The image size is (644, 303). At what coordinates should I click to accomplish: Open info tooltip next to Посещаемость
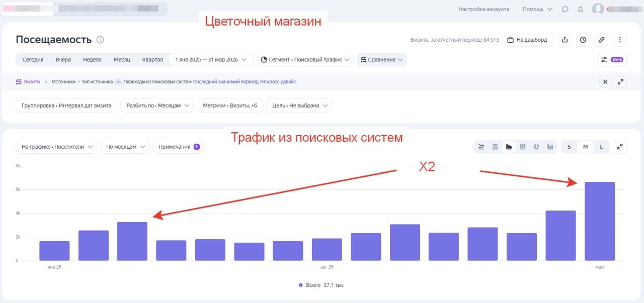(100, 40)
